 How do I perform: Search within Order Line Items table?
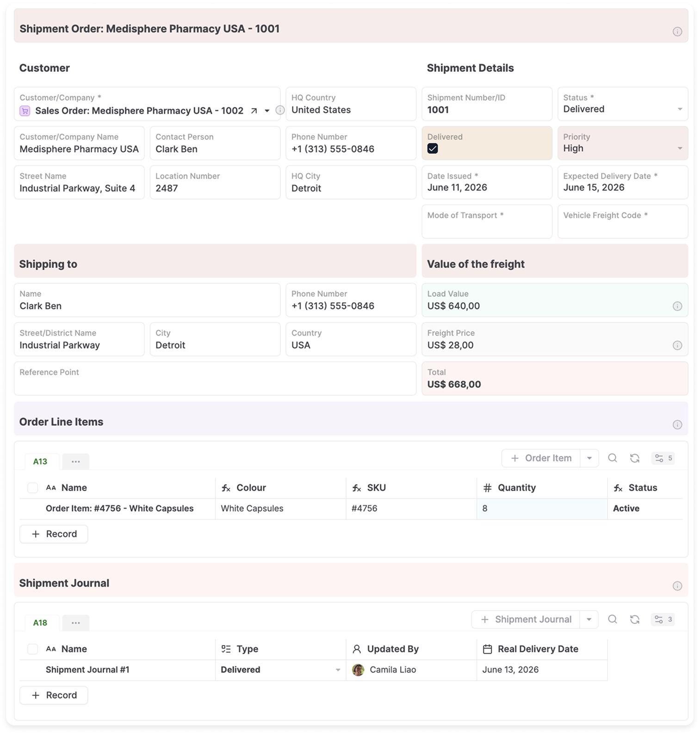pyautogui.click(x=612, y=458)
